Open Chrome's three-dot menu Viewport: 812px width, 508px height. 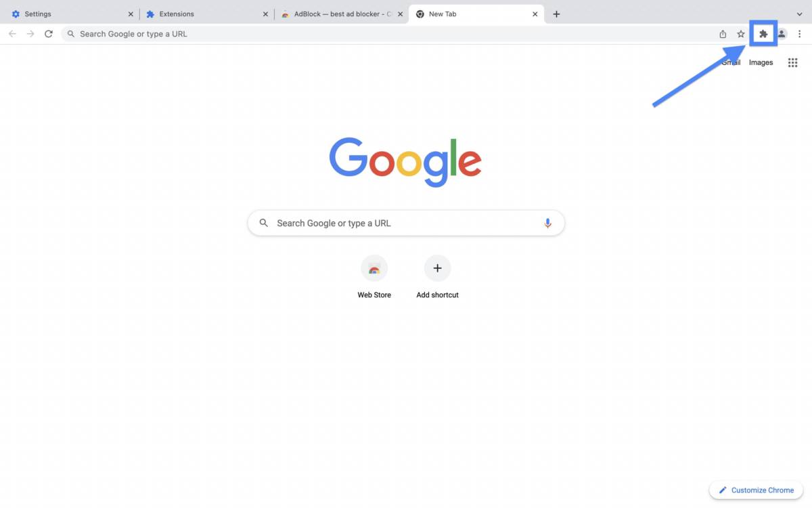799,34
